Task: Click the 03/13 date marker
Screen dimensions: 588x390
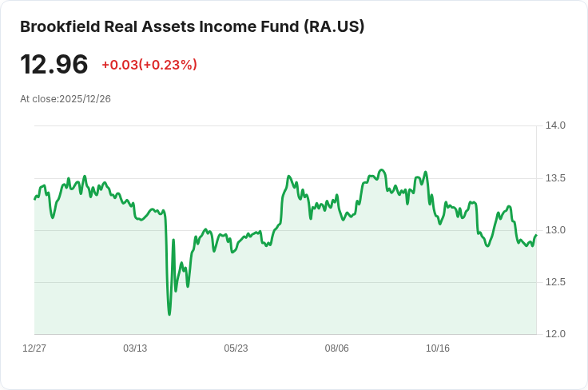Action: pyautogui.click(x=135, y=348)
